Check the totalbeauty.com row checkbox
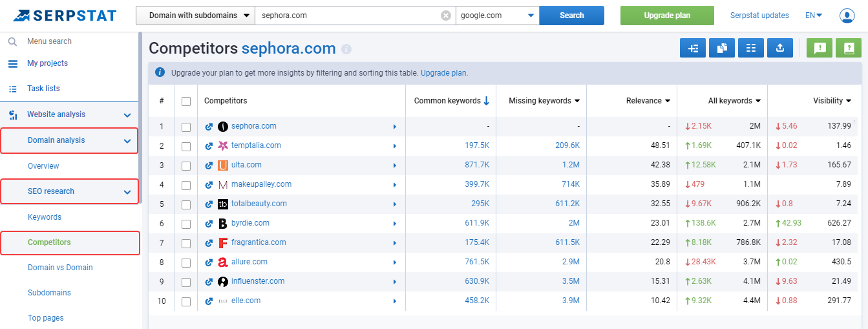 click(x=186, y=205)
